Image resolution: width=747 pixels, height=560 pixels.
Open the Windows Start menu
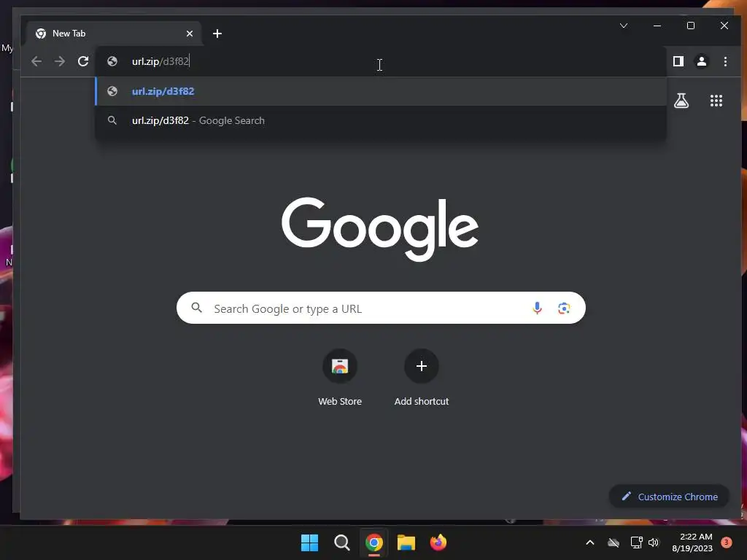pos(309,542)
